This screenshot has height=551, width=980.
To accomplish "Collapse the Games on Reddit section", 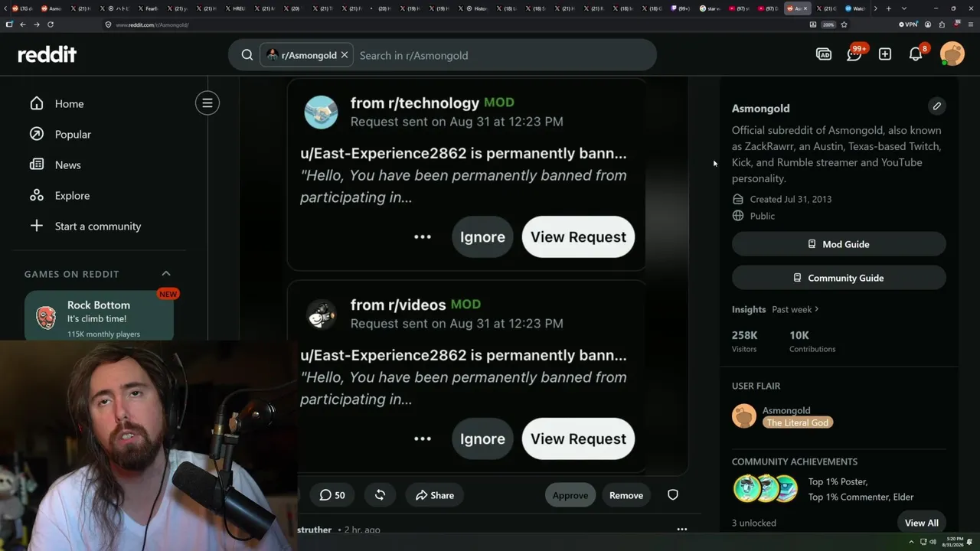I will [166, 273].
